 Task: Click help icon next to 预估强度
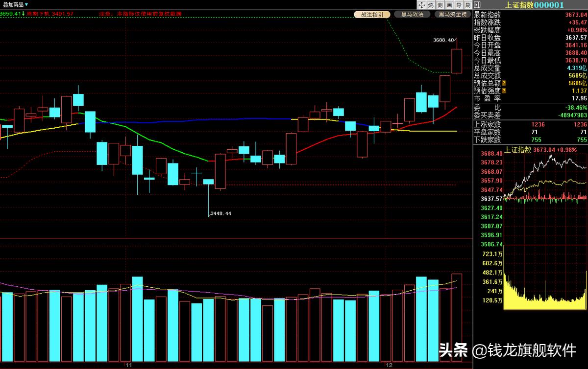point(504,91)
